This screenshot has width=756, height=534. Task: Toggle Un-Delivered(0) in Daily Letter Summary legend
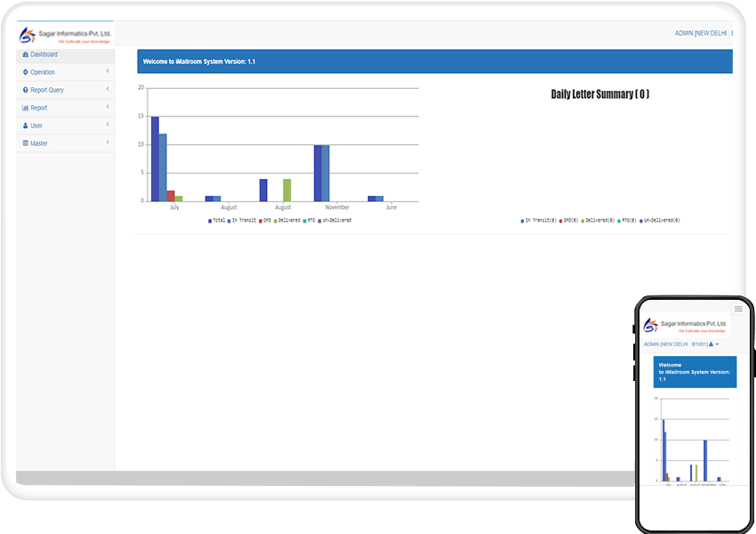pos(660,221)
